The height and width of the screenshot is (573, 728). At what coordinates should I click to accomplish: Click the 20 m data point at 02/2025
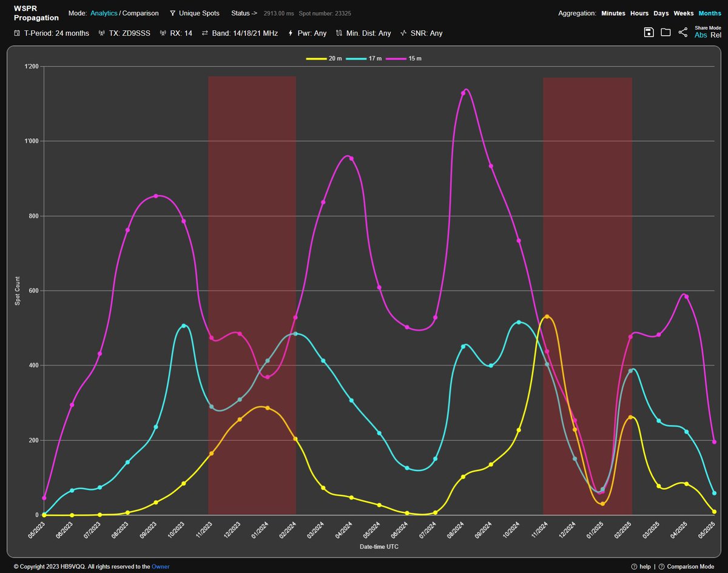(631, 417)
